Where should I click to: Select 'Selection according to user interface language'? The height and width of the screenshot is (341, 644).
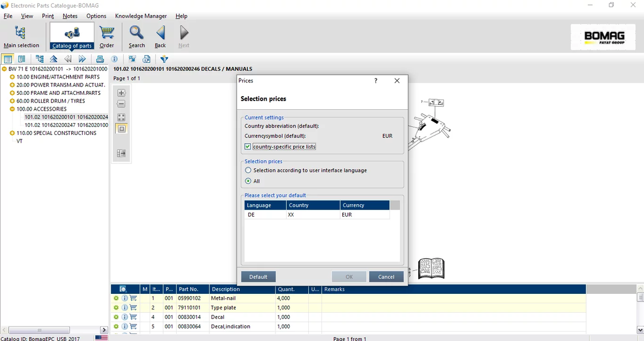[x=248, y=170]
